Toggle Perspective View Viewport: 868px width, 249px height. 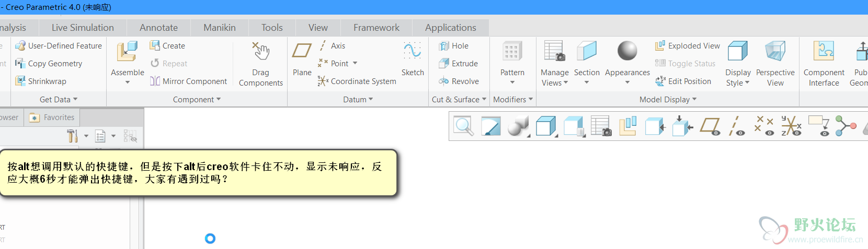[x=775, y=64]
